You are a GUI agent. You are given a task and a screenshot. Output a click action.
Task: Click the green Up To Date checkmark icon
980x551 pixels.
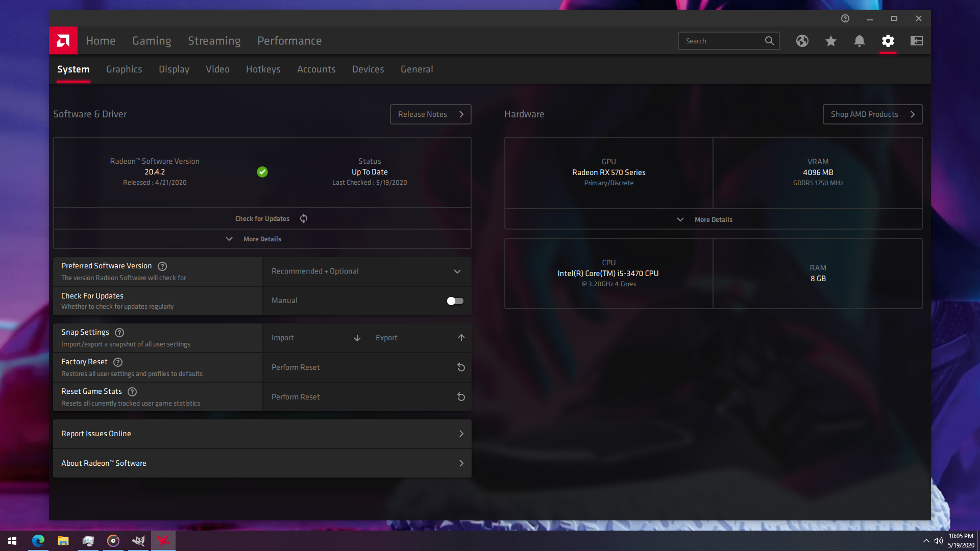262,172
